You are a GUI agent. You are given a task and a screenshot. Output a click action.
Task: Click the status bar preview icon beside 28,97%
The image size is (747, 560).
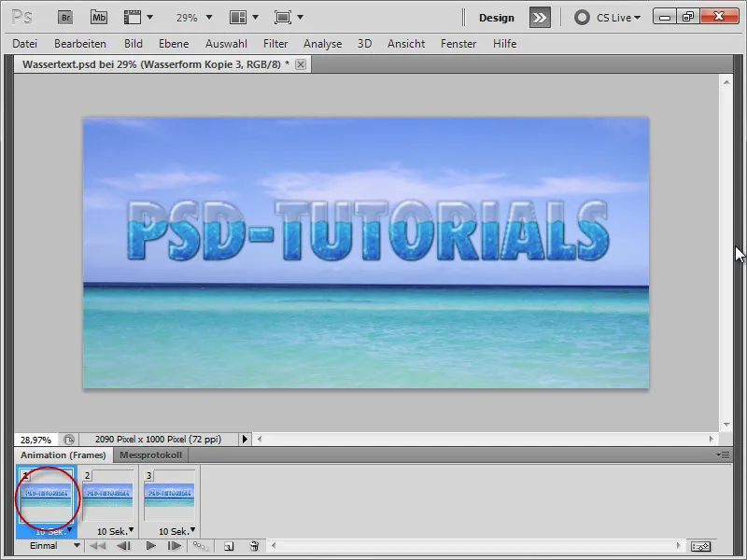(x=69, y=439)
